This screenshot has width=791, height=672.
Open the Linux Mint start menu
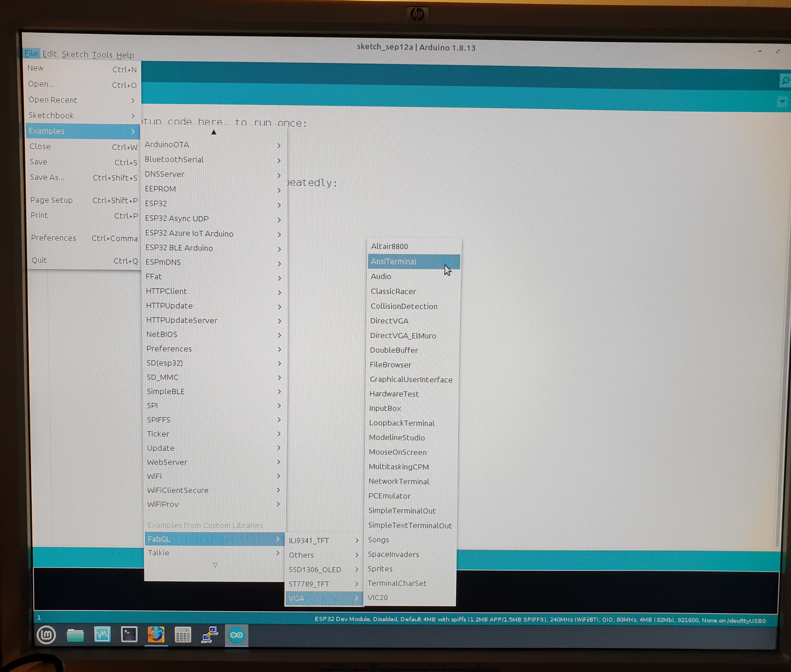[46, 635]
